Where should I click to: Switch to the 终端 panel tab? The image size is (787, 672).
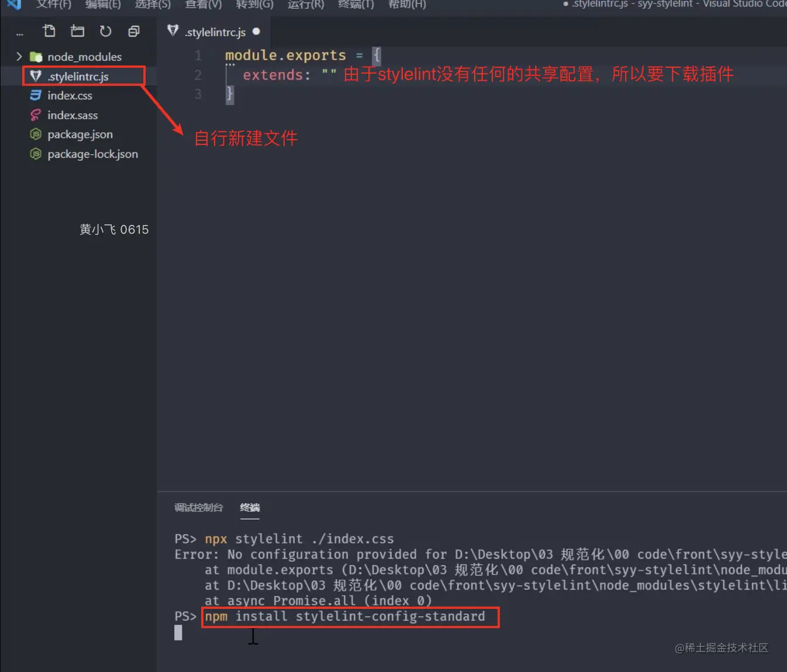250,508
